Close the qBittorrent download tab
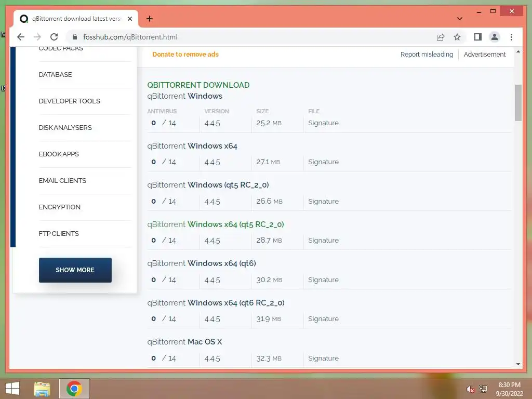This screenshot has width=532, height=399. 129,19
